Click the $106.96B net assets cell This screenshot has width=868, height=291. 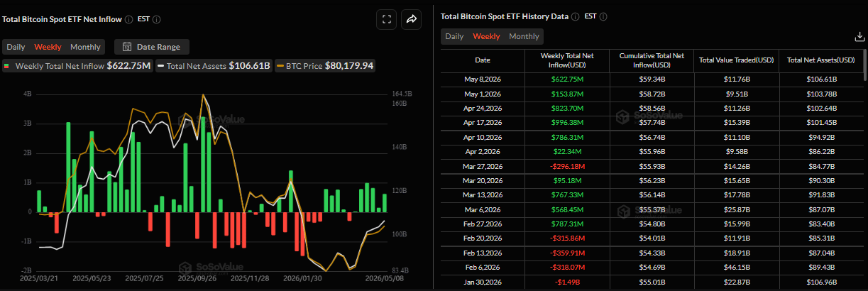click(821, 282)
